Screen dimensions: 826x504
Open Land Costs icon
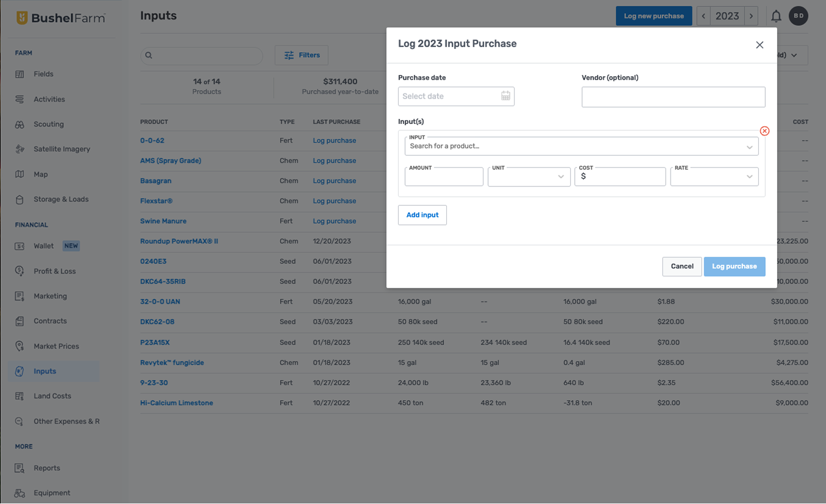[x=20, y=396]
